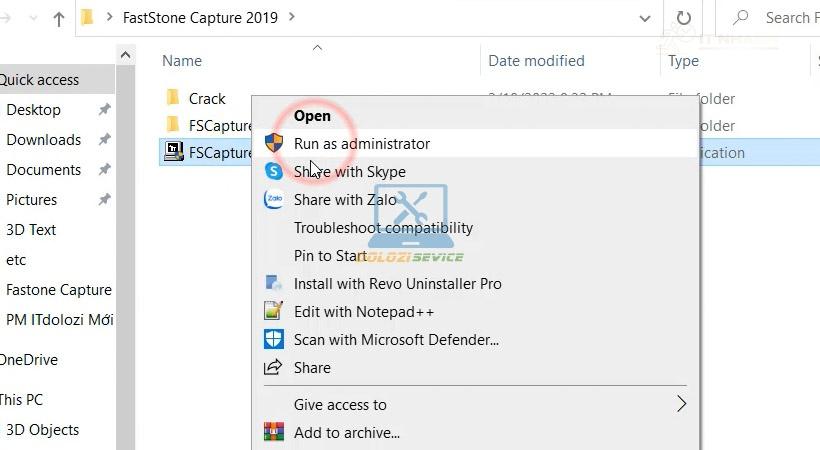Click the Up folder arrow button
This screenshot has width=820, height=450.
[58, 18]
